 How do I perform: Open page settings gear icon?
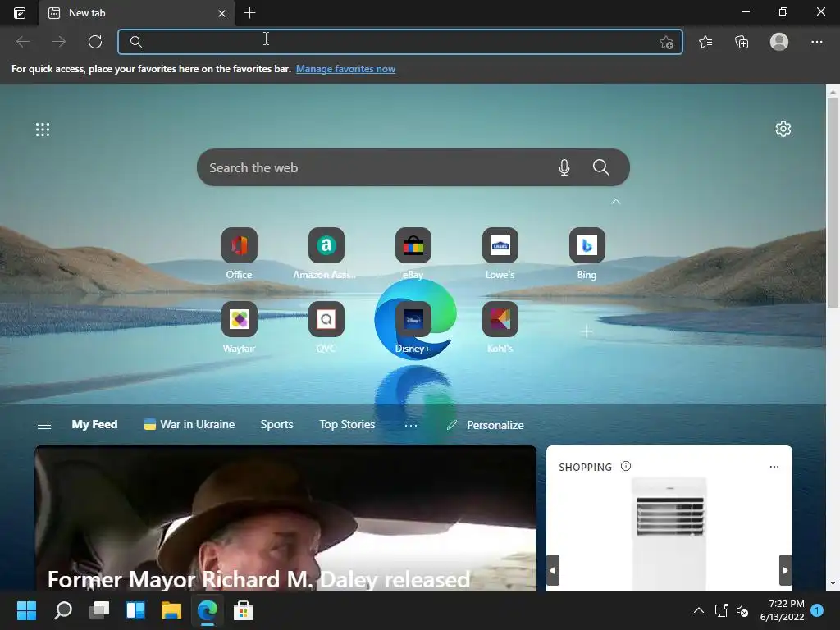[x=783, y=129]
